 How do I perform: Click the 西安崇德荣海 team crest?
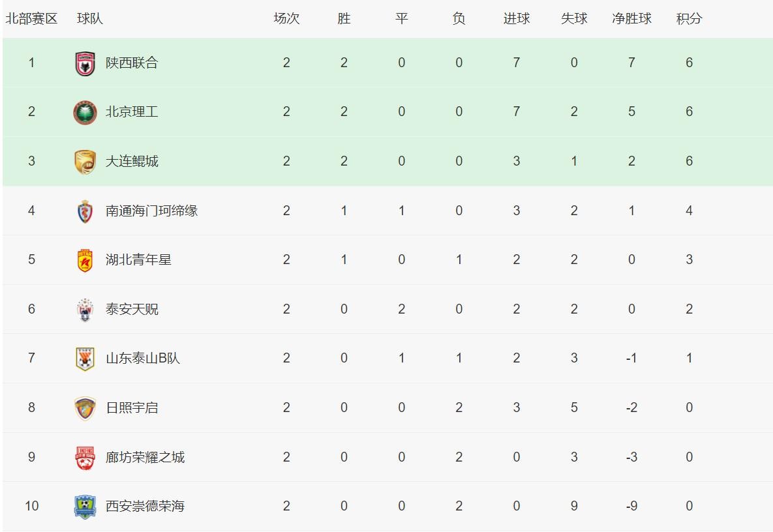tap(85, 507)
